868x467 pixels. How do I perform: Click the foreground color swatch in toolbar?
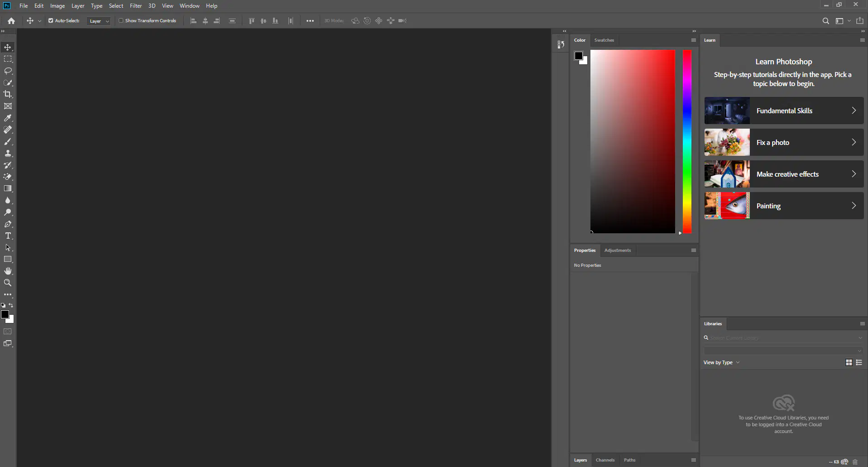pos(5,314)
